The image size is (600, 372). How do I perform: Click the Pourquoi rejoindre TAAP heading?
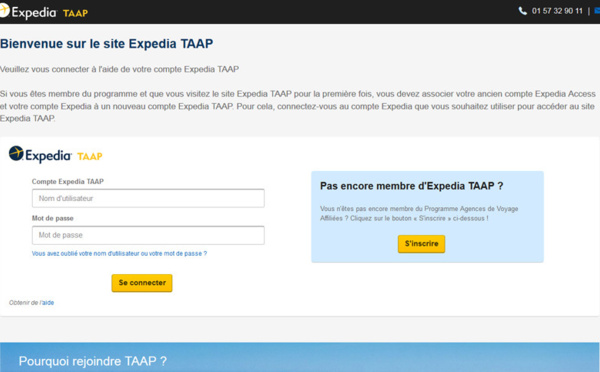pyautogui.click(x=93, y=361)
